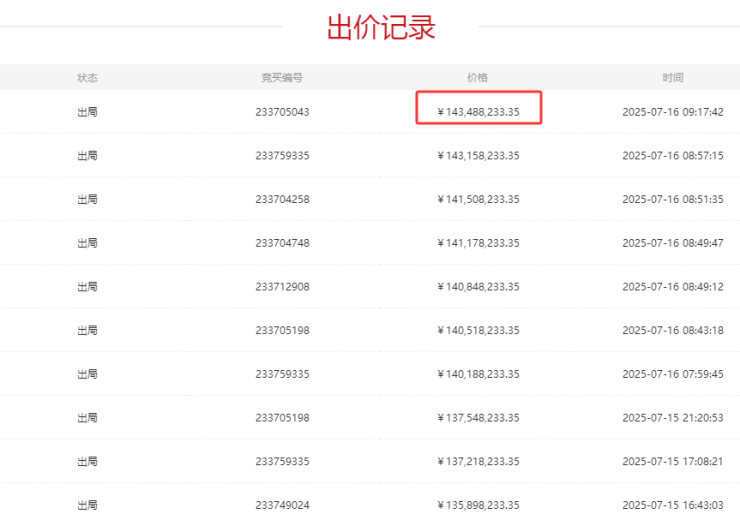The image size is (740, 514).
Task: Select bidder number 233704748
Action: pos(282,243)
